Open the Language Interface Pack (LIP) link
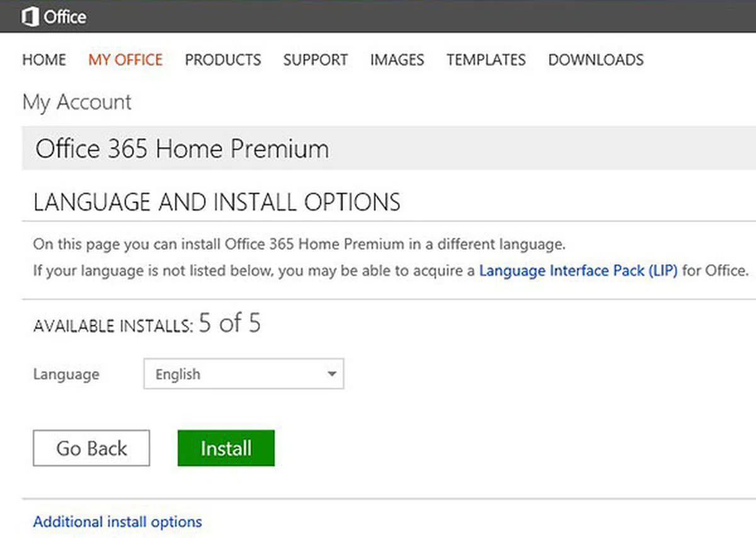The height and width of the screenshot is (538, 756). 578,271
